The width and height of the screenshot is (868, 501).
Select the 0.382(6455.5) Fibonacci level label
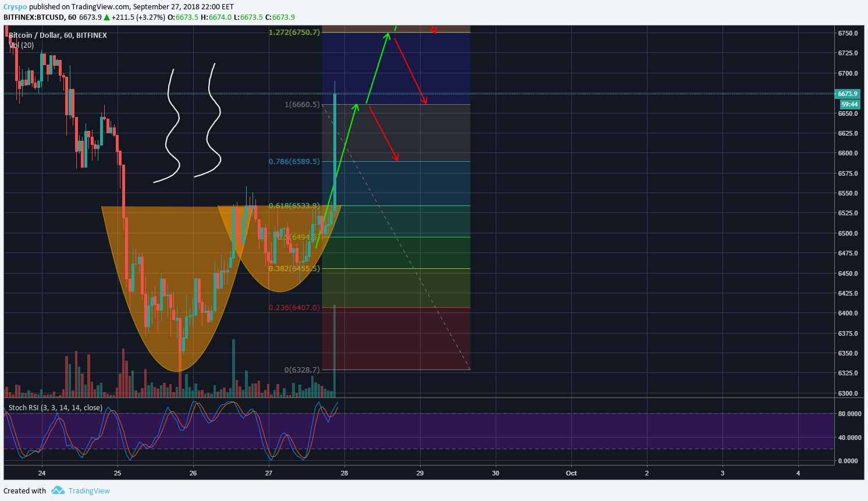[294, 268]
